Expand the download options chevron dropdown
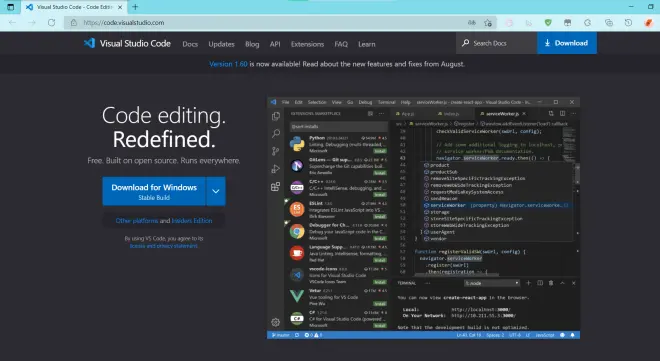660x361 pixels. pyautogui.click(x=216, y=191)
